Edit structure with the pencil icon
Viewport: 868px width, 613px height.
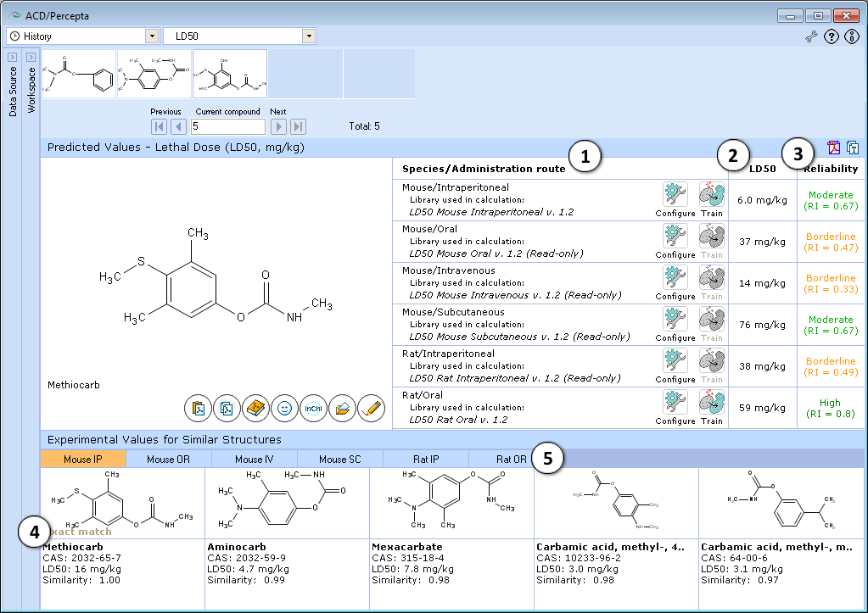click(371, 409)
